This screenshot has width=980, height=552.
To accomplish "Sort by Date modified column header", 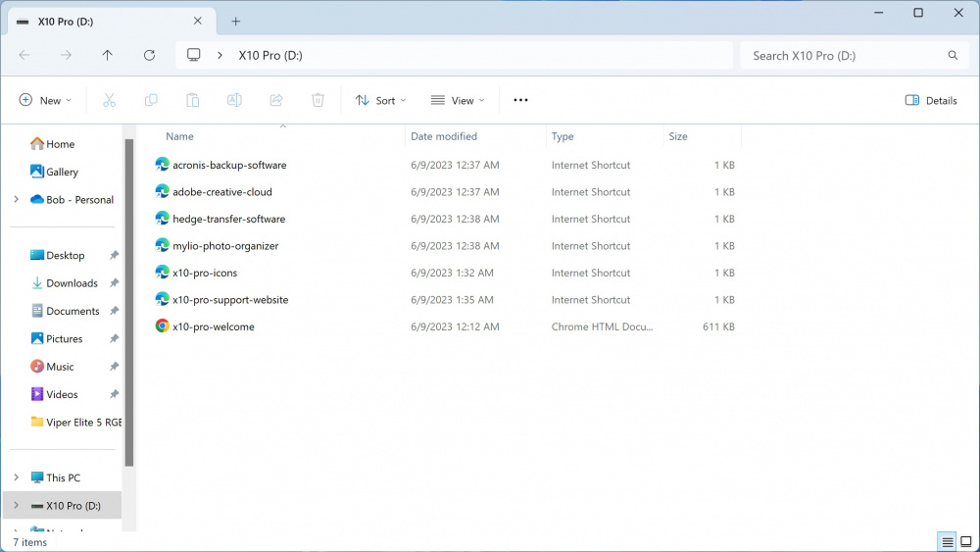I will [x=444, y=136].
